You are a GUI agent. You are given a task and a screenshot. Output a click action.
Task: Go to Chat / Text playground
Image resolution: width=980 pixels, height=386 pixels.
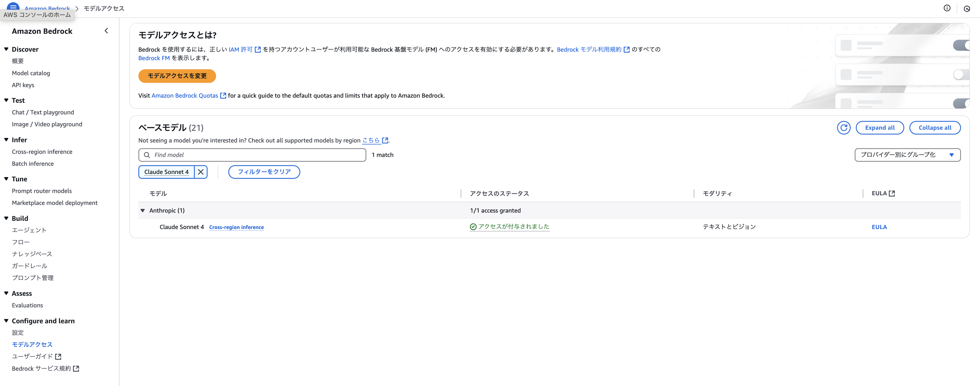43,112
